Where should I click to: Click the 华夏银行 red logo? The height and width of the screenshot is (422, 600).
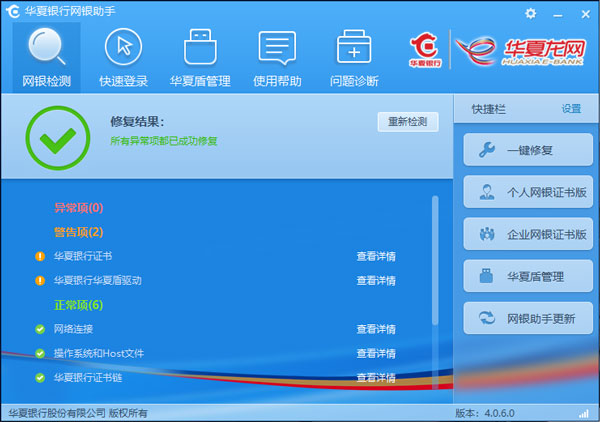point(425,50)
